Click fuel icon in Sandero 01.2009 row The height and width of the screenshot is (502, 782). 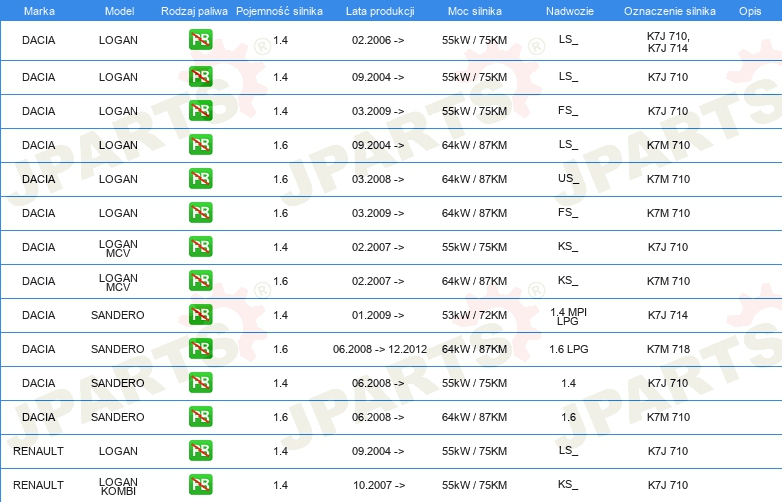200,315
